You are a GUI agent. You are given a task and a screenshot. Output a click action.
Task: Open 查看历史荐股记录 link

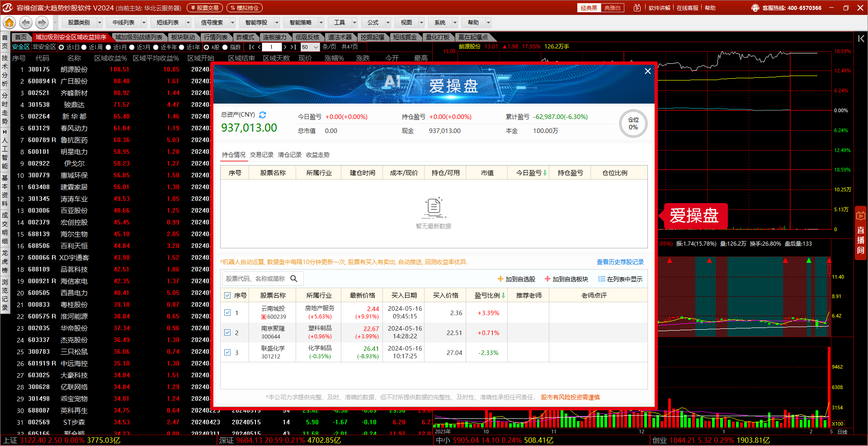click(620, 262)
